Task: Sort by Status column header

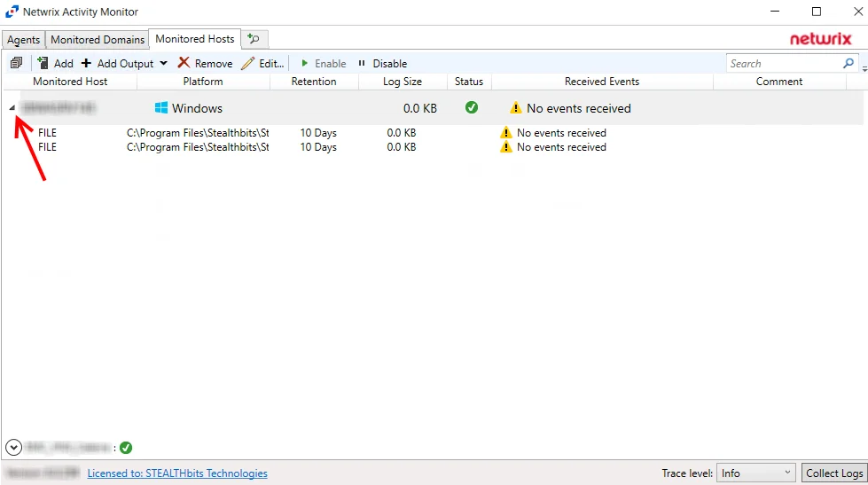Action: coord(469,82)
